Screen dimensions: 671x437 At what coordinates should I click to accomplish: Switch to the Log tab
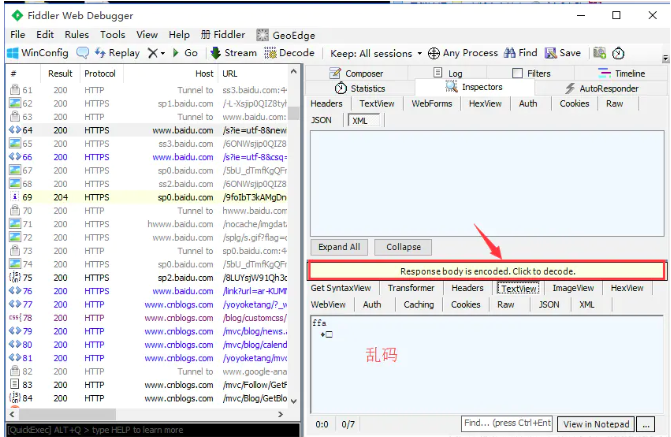[x=448, y=73]
